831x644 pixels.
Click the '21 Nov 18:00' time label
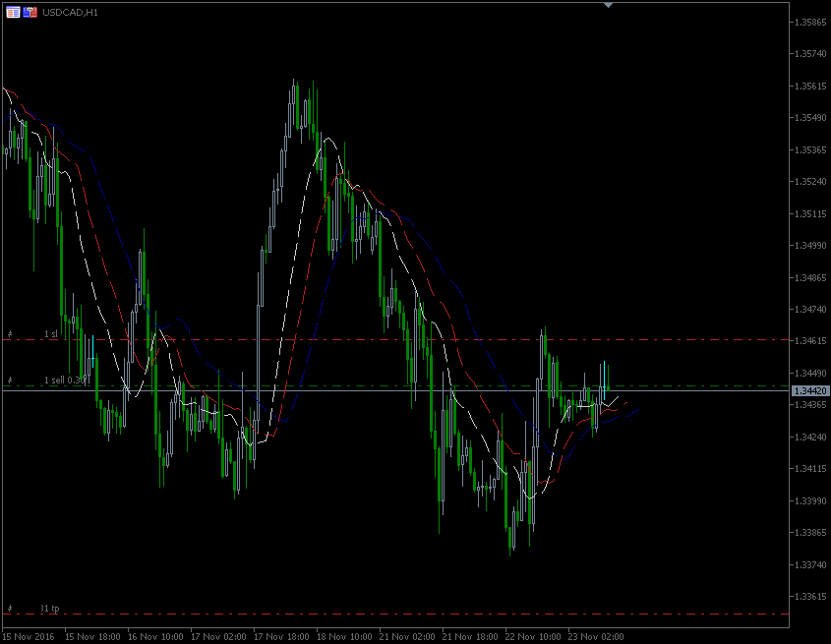[x=470, y=636]
